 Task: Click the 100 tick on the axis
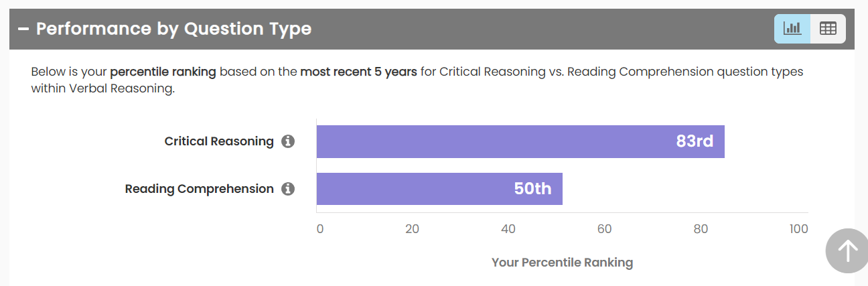(798, 229)
